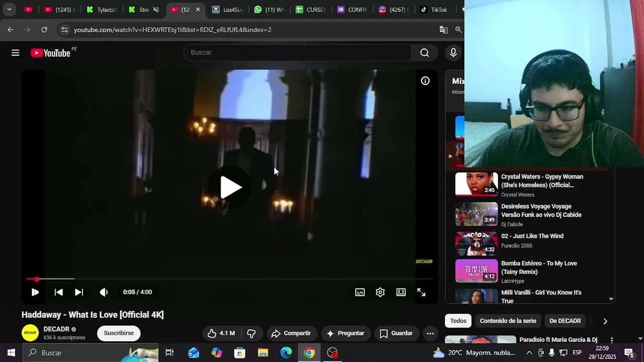
Task: Switch to the WhatsApp (11) tab
Action: 269,10
